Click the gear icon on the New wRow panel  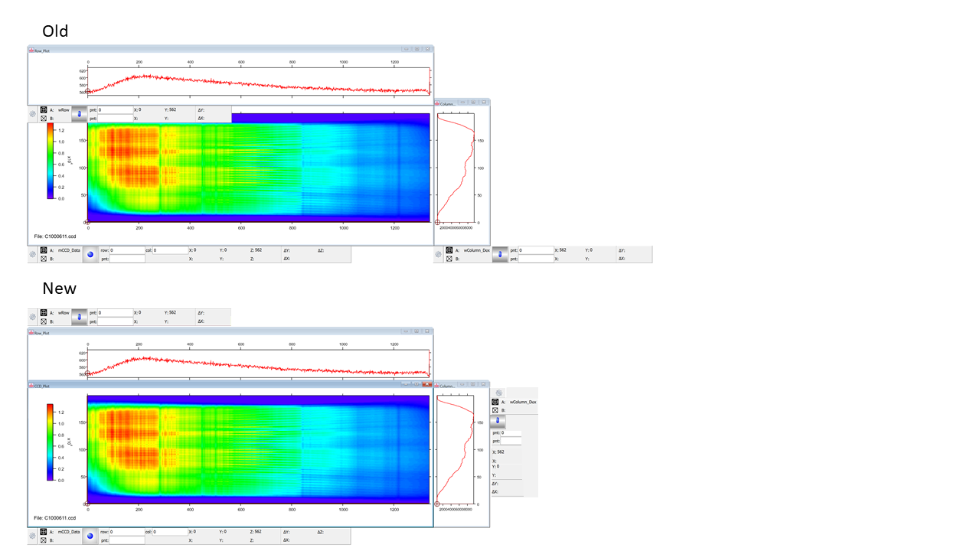[x=31, y=317]
